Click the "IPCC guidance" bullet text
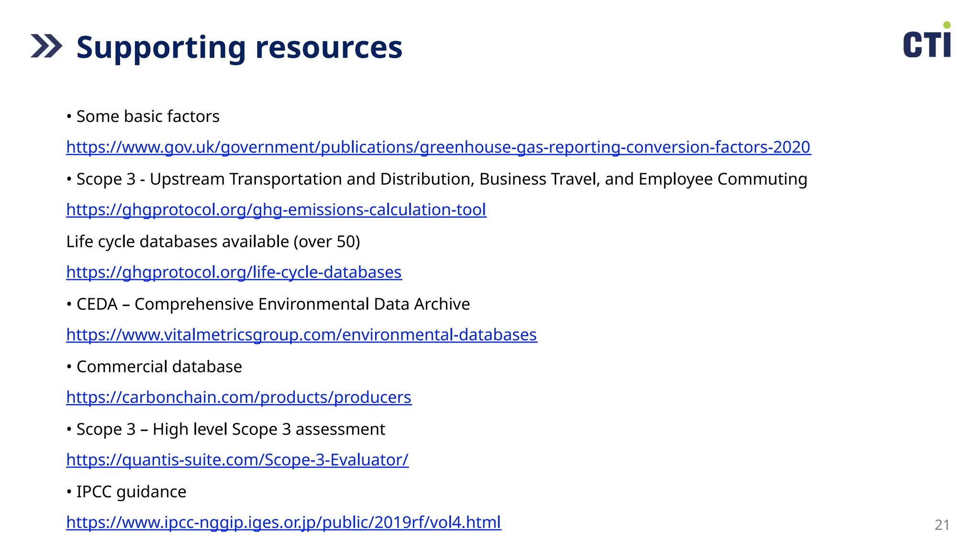Viewport: 980px width, 551px height. point(131,492)
